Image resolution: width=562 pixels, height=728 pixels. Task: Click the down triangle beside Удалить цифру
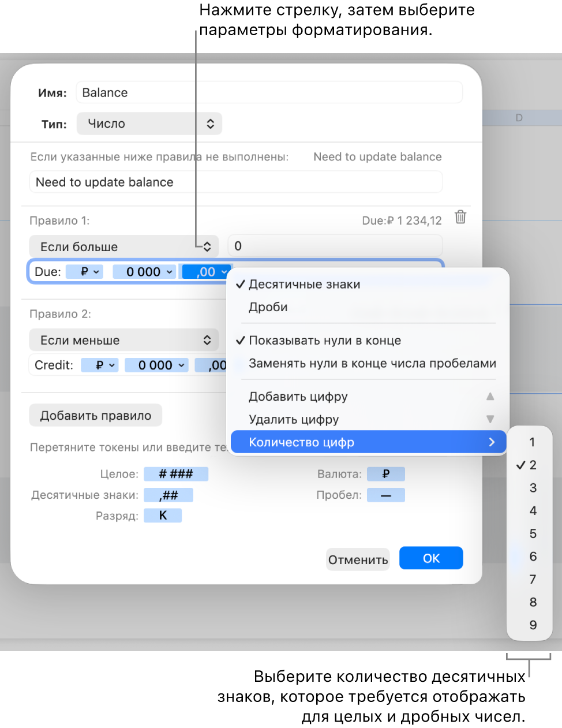pos(490,419)
